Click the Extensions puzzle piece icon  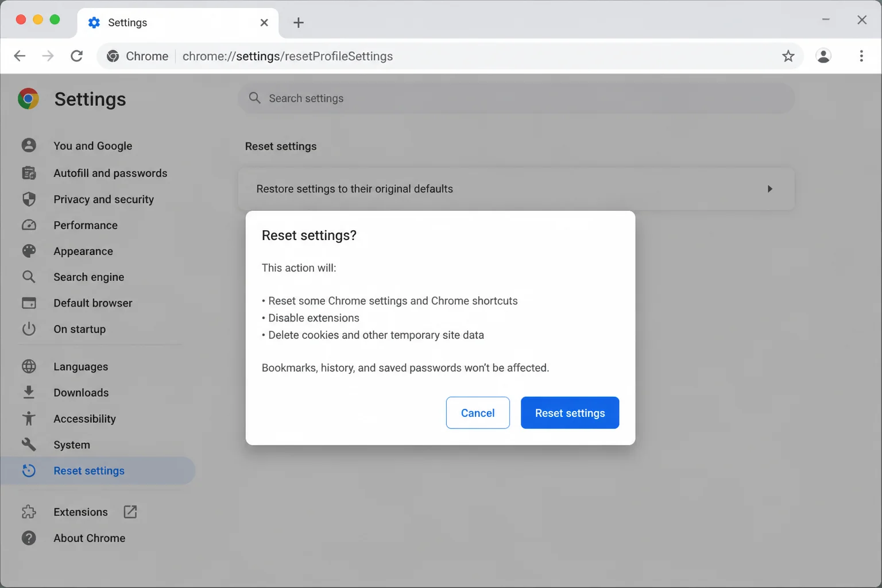click(x=29, y=512)
